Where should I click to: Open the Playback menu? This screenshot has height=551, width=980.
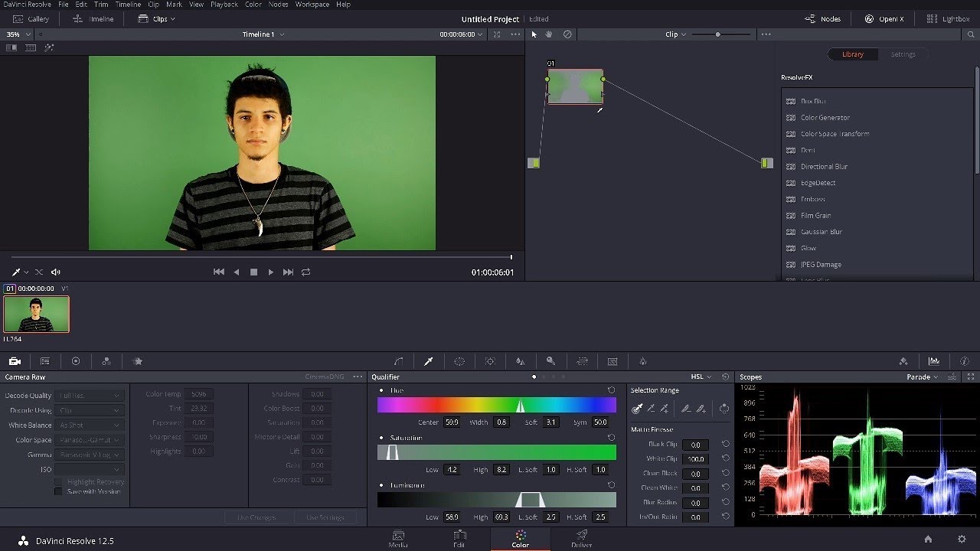pos(224,5)
